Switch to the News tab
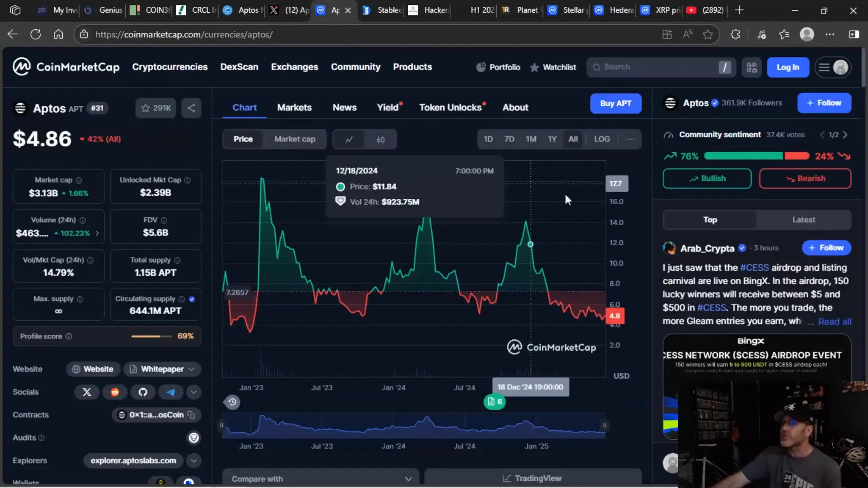The height and width of the screenshot is (488, 868). (344, 108)
